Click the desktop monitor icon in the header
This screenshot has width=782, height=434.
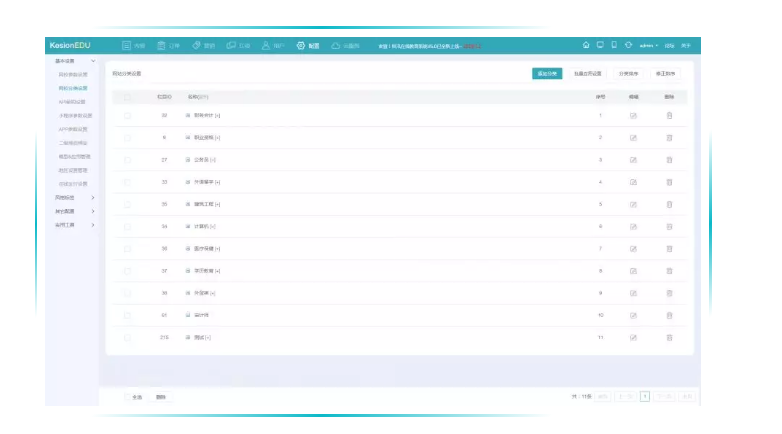(600, 45)
